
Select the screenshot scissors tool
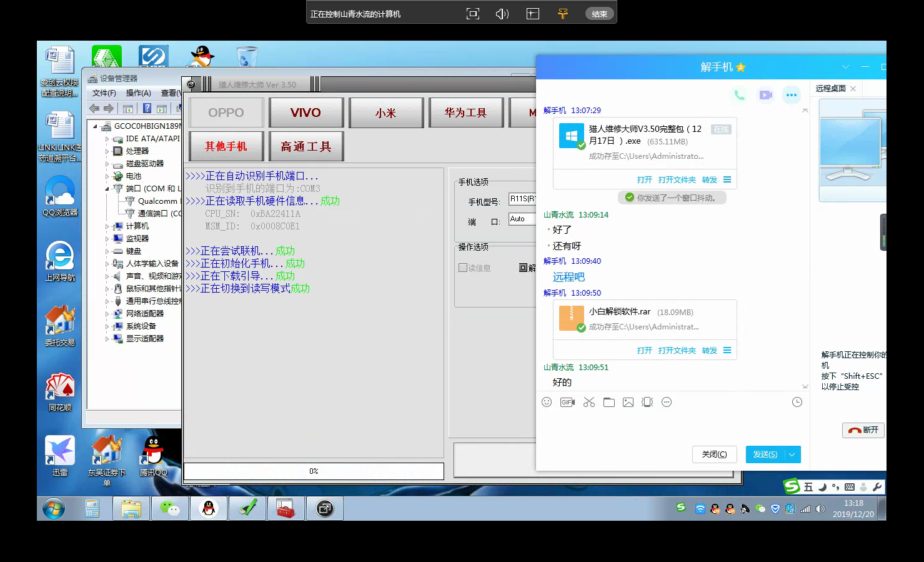point(589,402)
